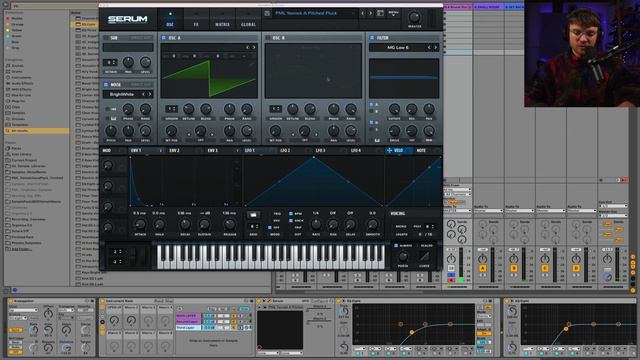Click OSC A wavetable waveform display
The width and height of the screenshot is (640, 360).
pos(209,78)
